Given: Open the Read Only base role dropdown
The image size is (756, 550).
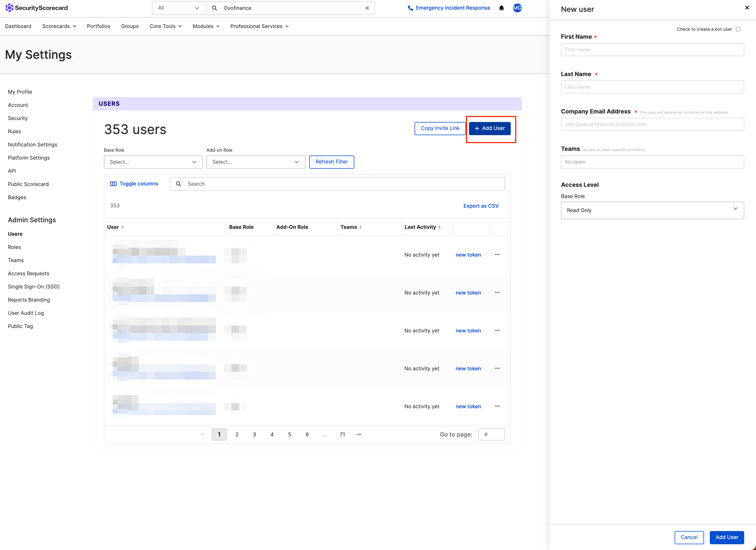Looking at the screenshot, I should 652,210.
